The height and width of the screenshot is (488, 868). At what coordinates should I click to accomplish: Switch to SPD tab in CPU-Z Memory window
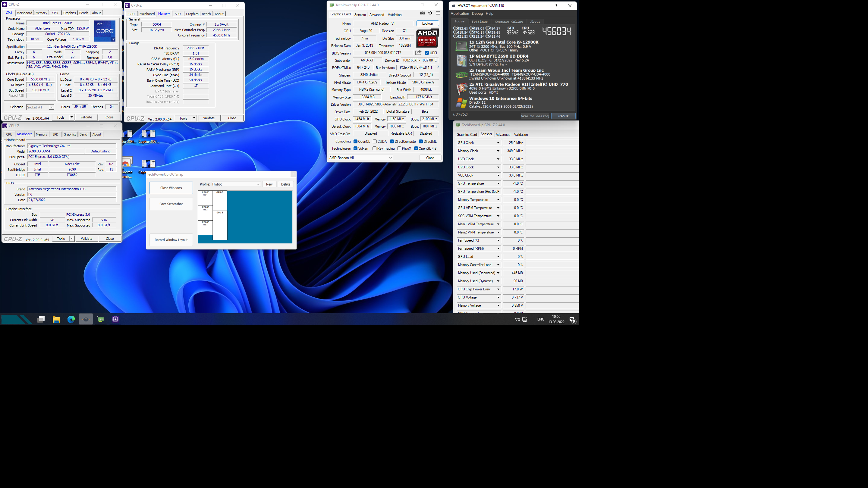[x=178, y=14]
